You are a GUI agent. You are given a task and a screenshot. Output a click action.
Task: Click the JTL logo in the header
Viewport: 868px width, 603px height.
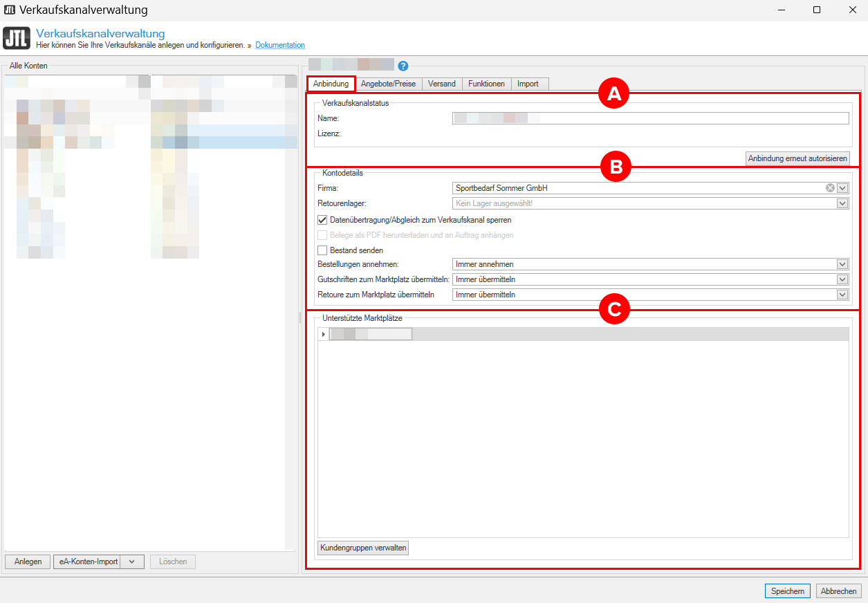pyautogui.click(x=16, y=38)
